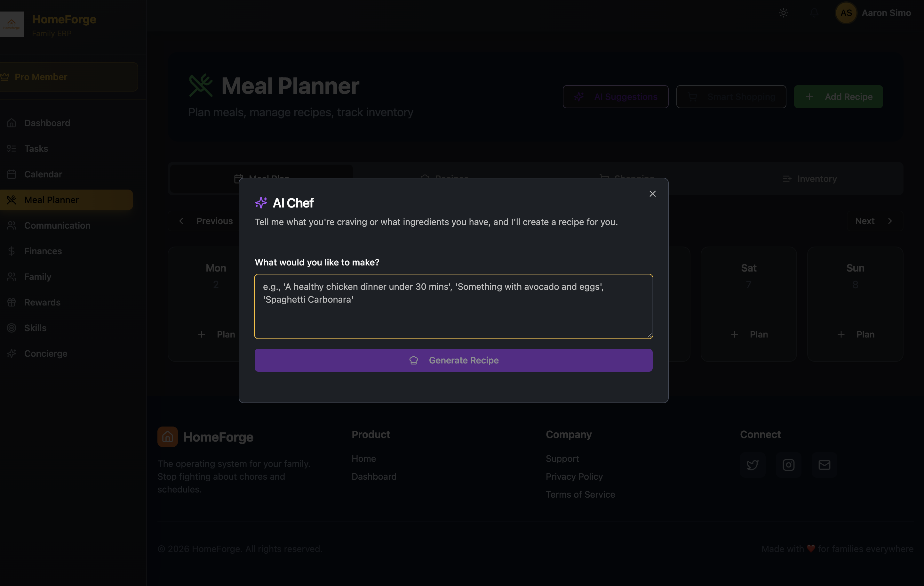This screenshot has height=586, width=924.
Task: Click the plus icon under Sunday
Action: point(841,335)
